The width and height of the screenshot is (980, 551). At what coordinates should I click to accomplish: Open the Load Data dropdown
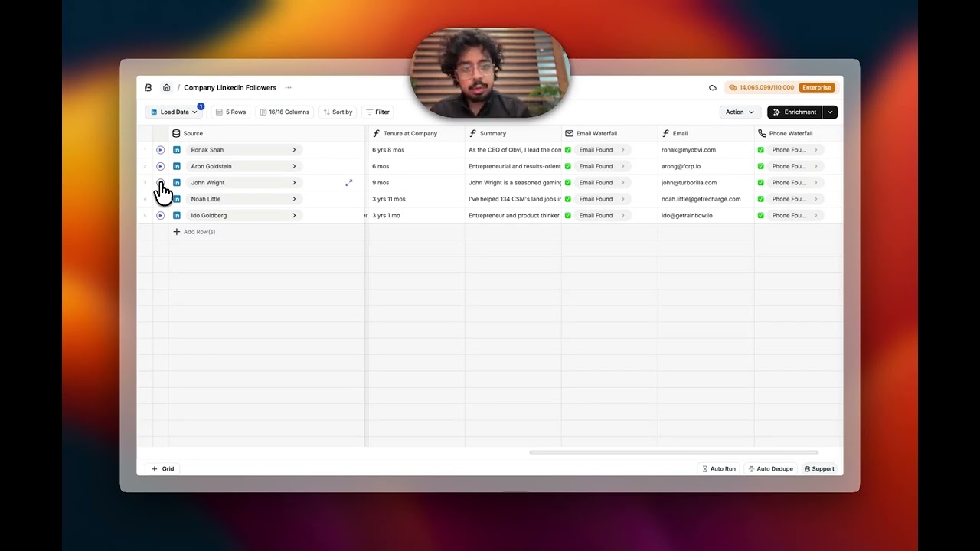pyautogui.click(x=174, y=112)
